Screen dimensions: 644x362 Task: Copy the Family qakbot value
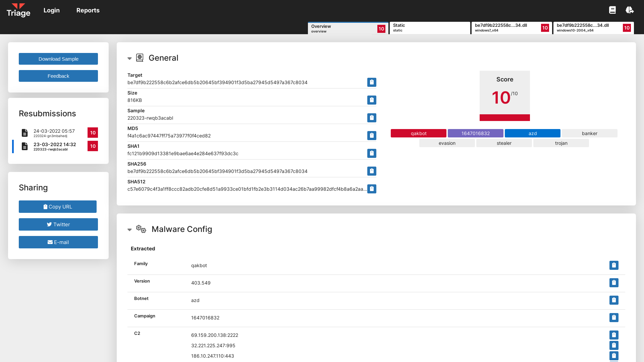tap(614, 265)
